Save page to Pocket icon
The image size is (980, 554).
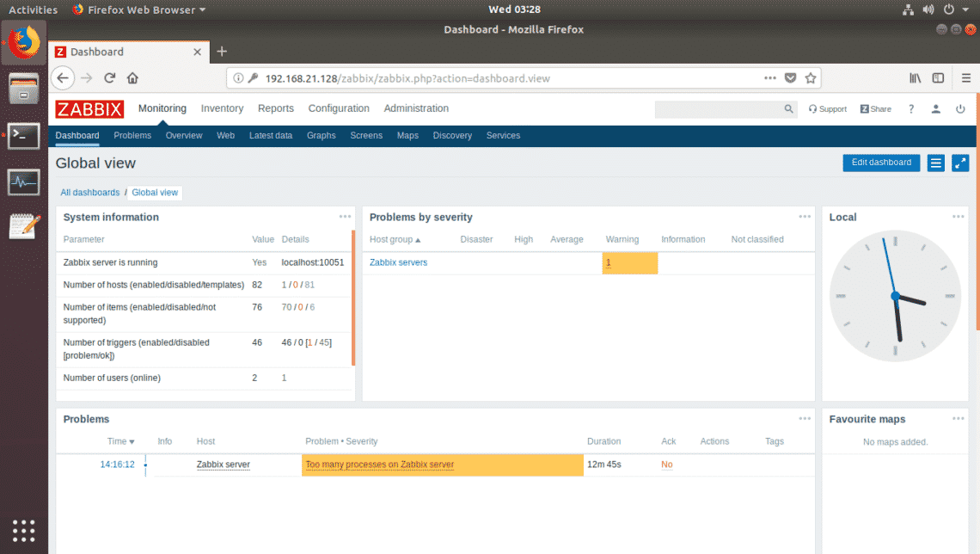coord(791,78)
